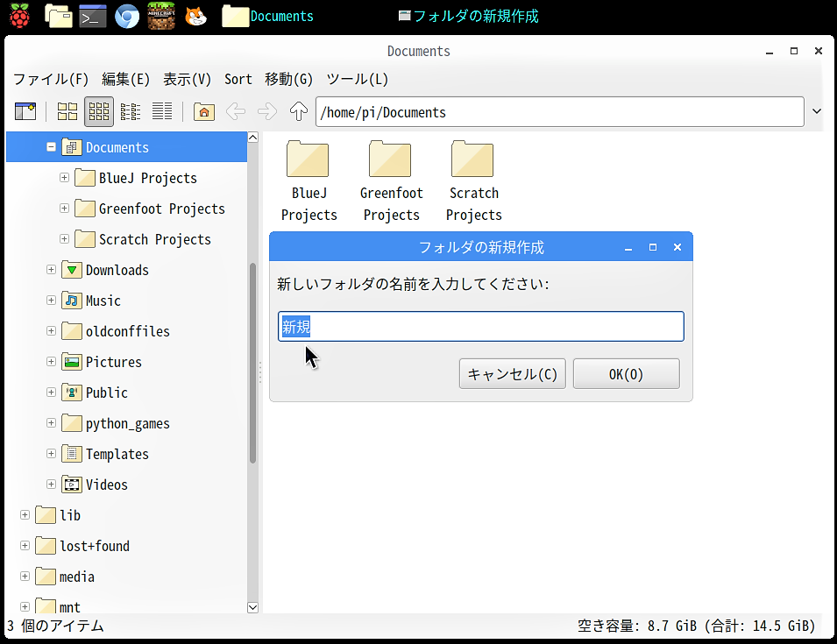Click the new window toolbar icon

tap(25, 111)
